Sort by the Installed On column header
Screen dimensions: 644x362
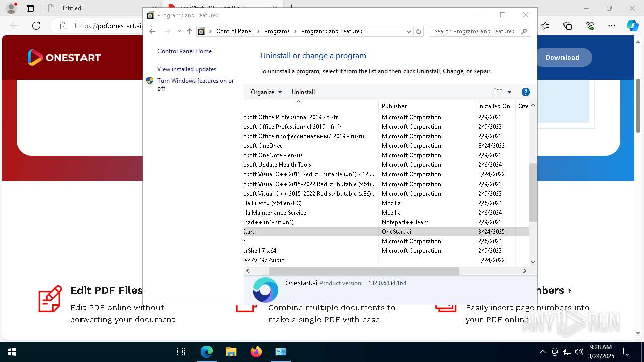pyautogui.click(x=495, y=106)
